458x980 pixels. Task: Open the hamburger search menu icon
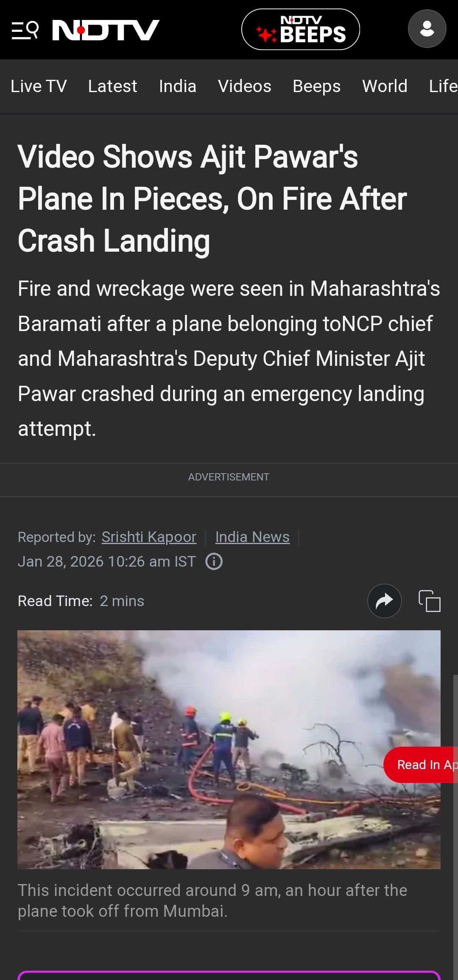point(25,30)
